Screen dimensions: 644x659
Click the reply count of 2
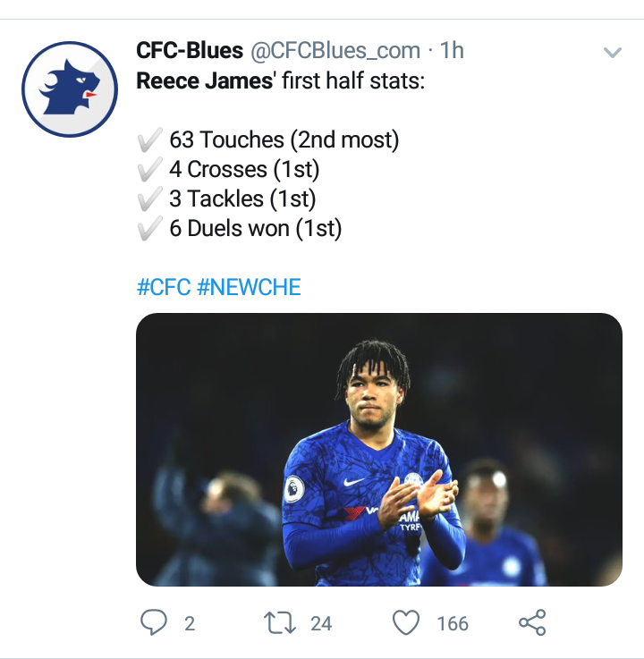click(x=189, y=623)
